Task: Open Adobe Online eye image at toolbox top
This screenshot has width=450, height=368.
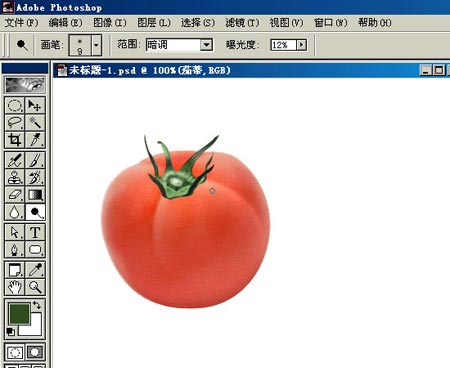Action: tap(25, 85)
